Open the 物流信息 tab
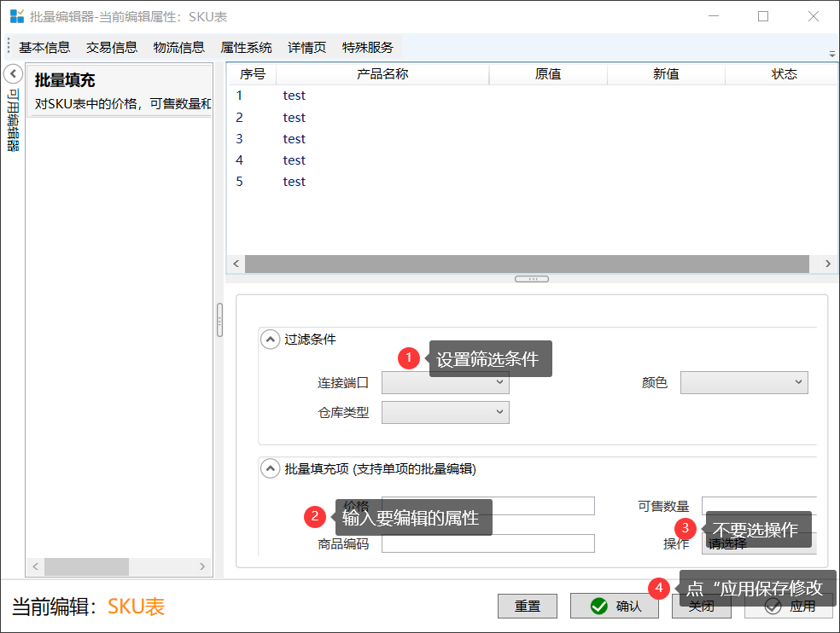Image resolution: width=840 pixels, height=633 pixels. coord(179,48)
